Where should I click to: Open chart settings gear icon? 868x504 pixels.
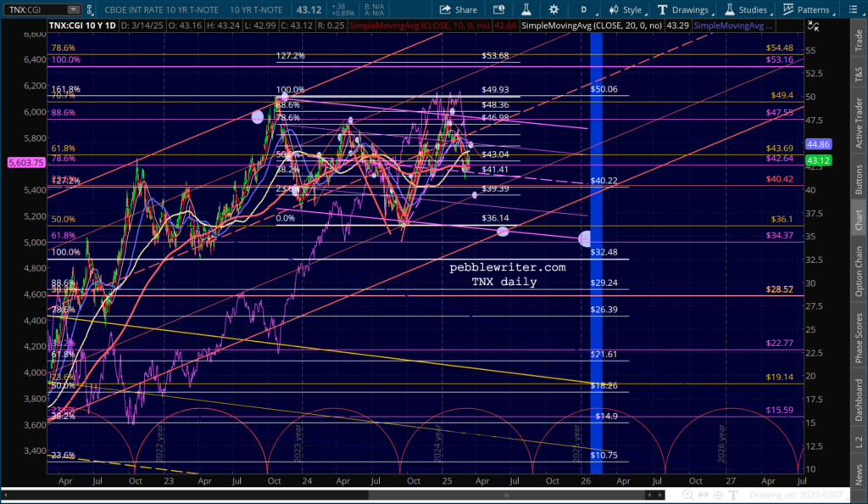(554, 9)
